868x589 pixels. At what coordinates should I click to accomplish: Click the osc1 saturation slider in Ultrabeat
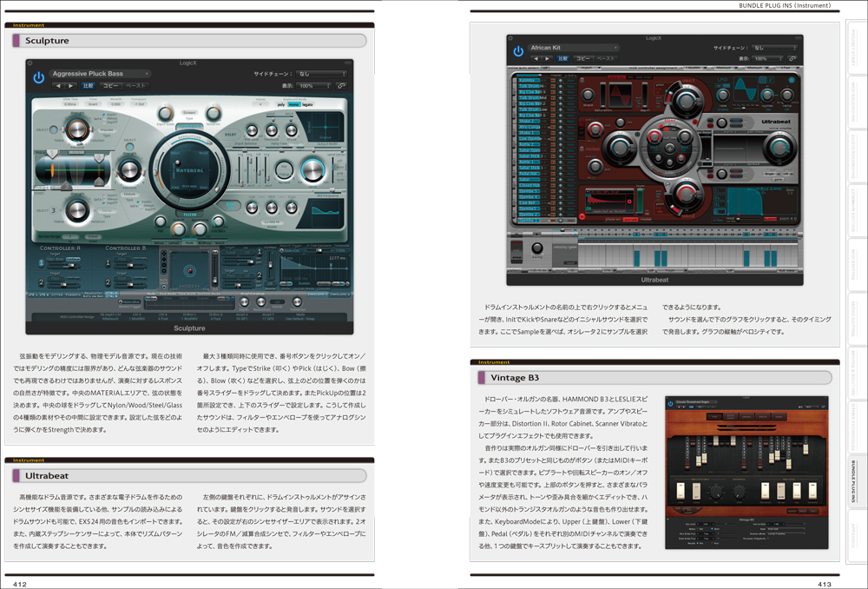click(x=603, y=95)
